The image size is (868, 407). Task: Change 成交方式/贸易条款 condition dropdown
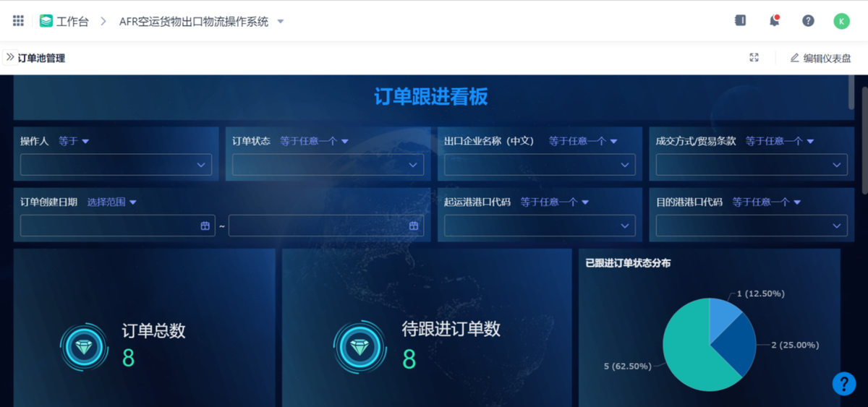pyautogui.click(x=780, y=141)
